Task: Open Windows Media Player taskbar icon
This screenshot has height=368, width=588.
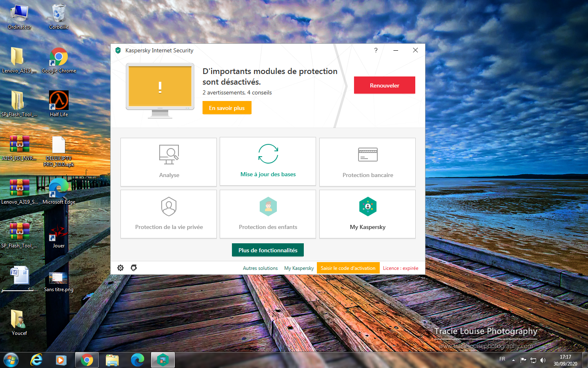Action: pos(61,360)
